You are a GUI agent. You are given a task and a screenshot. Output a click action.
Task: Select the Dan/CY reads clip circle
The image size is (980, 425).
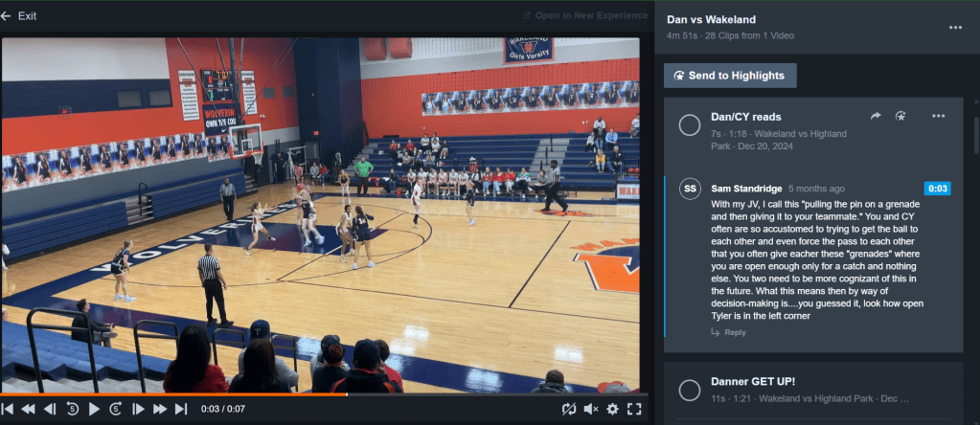(689, 124)
